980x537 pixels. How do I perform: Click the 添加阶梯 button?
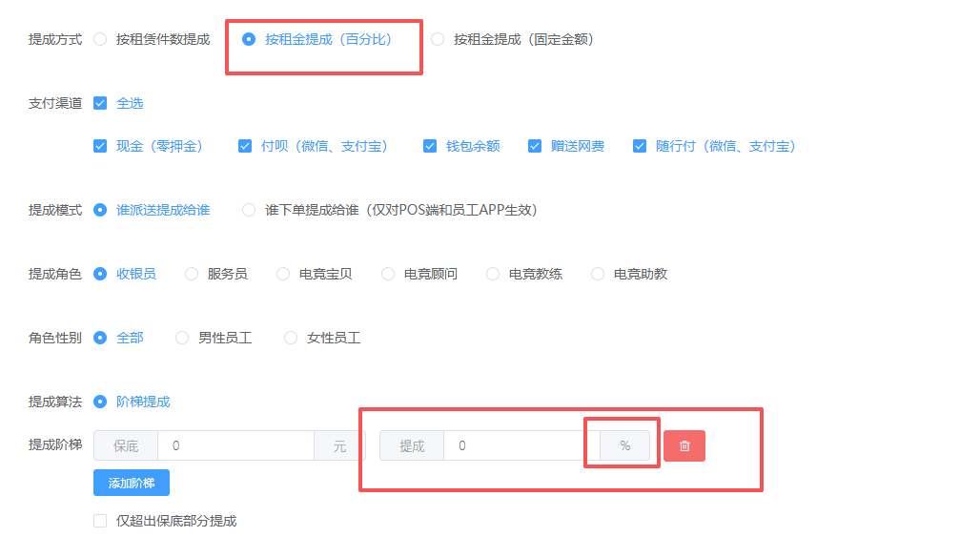point(132,483)
